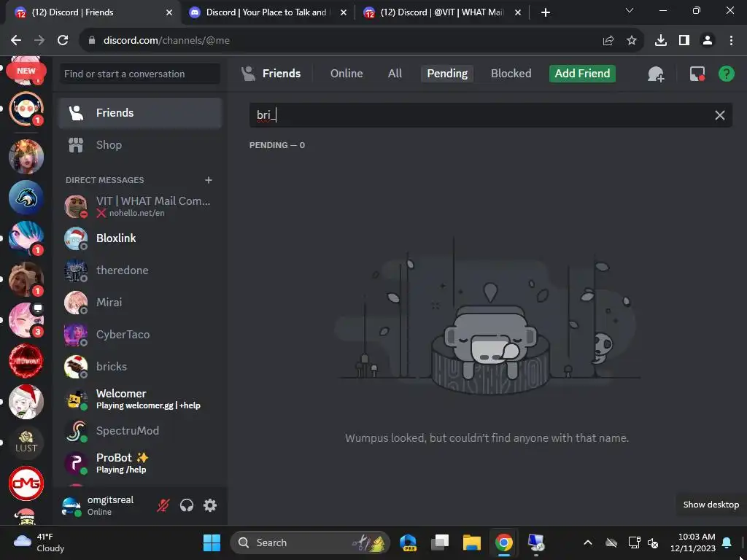Open the LUST server icon
The image size is (747, 560).
(x=26, y=443)
